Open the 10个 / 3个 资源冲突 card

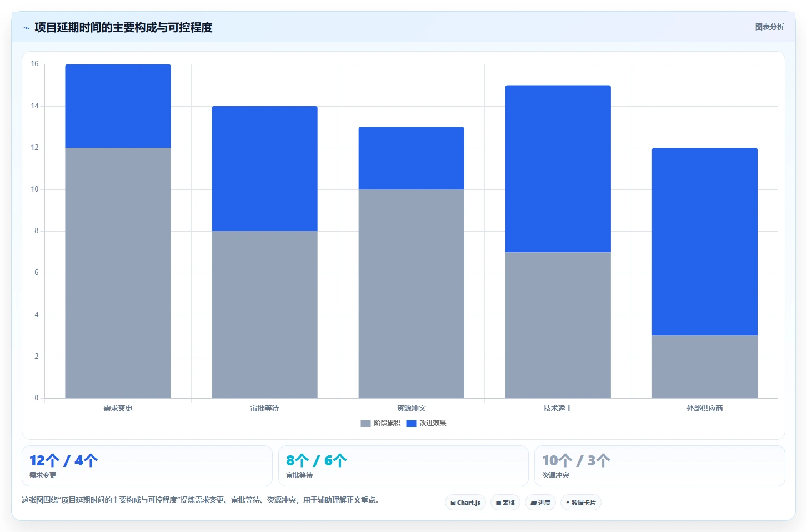coord(659,466)
